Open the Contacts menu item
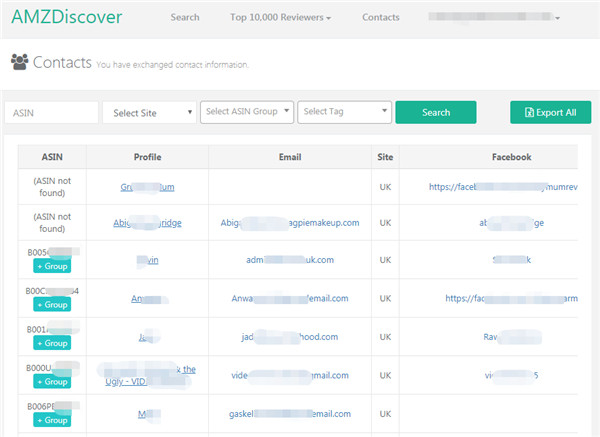The height and width of the screenshot is (437, 600). (x=381, y=17)
